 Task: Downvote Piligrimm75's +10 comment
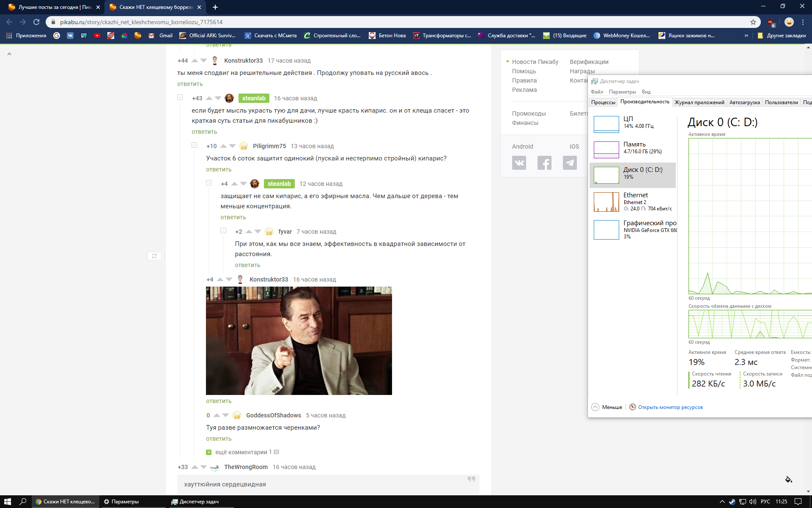click(232, 146)
